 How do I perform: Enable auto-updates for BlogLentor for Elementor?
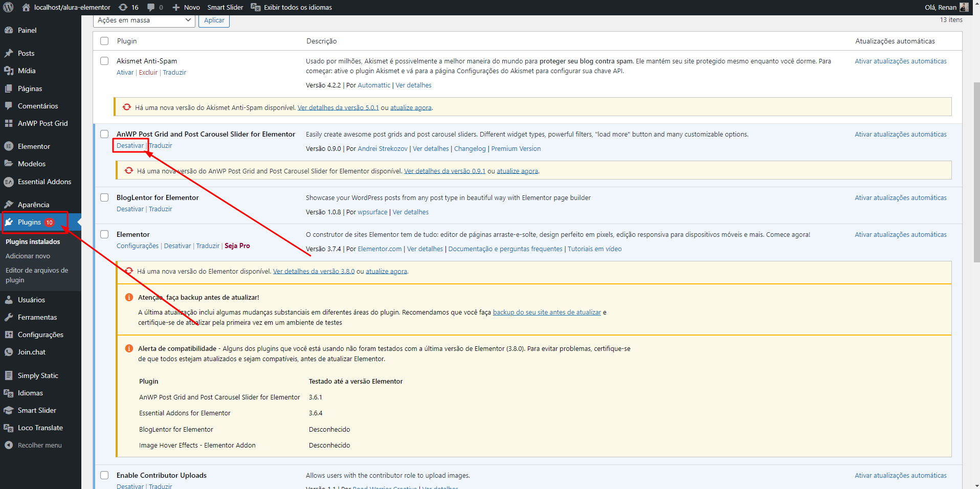pyautogui.click(x=901, y=197)
